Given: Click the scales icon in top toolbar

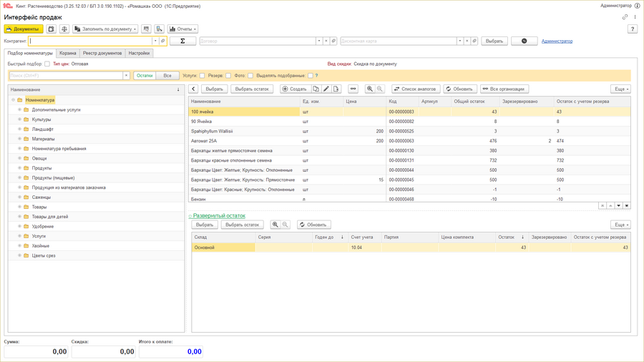Looking at the screenshot, I should coord(64,29).
